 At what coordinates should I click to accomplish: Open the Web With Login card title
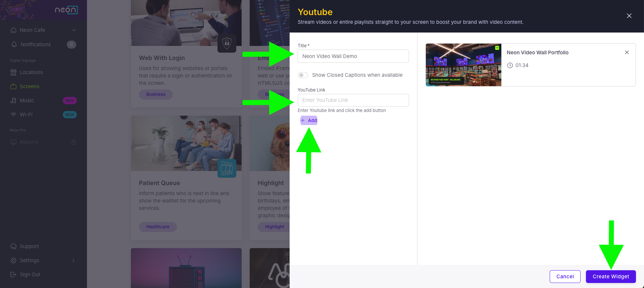point(162,58)
